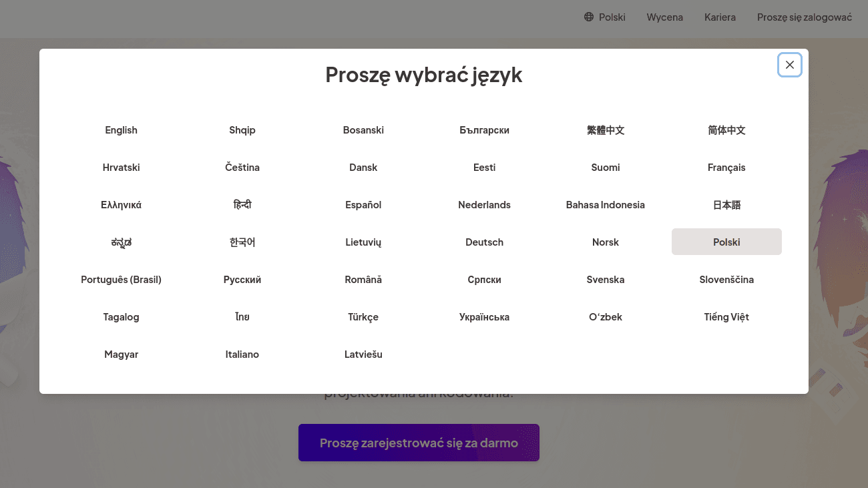The image size is (868, 488).
Task: Open the Polski language dropdown in the header
Action: pyautogui.click(x=605, y=17)
